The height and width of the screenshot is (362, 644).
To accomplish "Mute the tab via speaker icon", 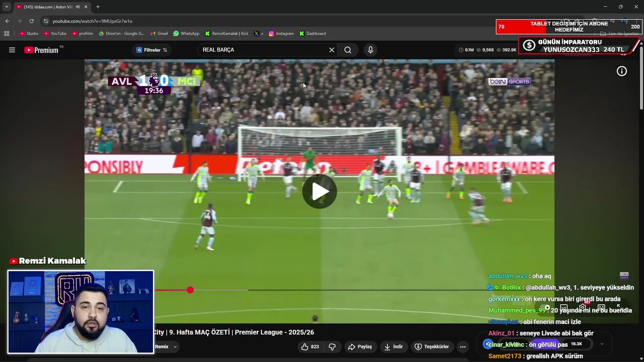I will click(x=77, y=7).
